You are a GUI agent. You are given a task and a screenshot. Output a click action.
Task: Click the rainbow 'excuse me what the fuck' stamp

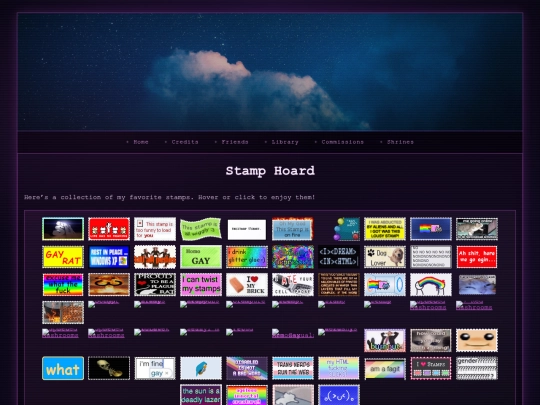(63, 285)
